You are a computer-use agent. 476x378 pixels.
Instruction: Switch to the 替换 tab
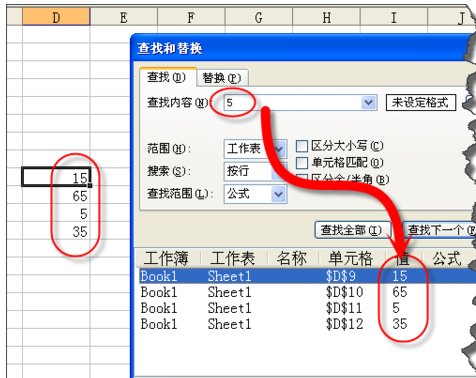222,79
